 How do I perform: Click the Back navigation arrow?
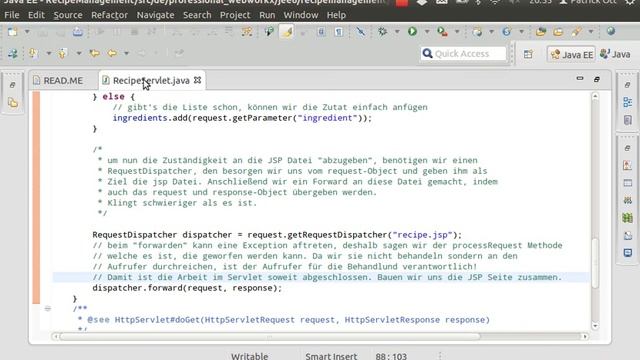[x=112, y=53]
